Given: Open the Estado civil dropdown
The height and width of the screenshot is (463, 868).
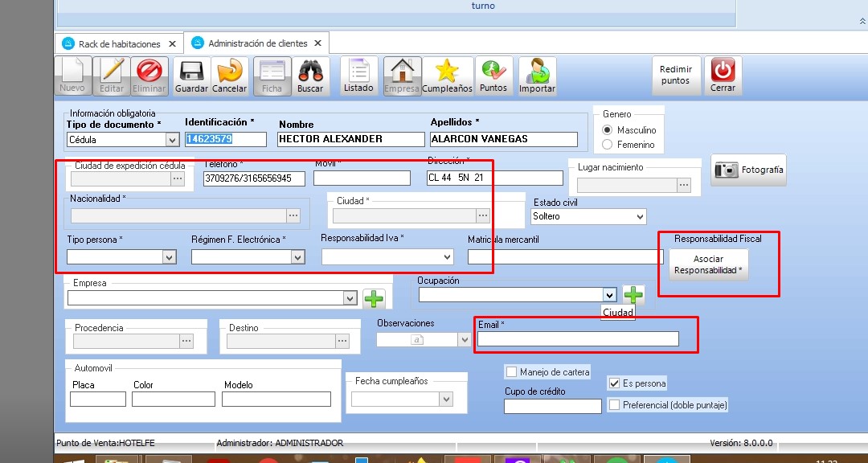Looking at the screenshot, I should tap(640, 217).
